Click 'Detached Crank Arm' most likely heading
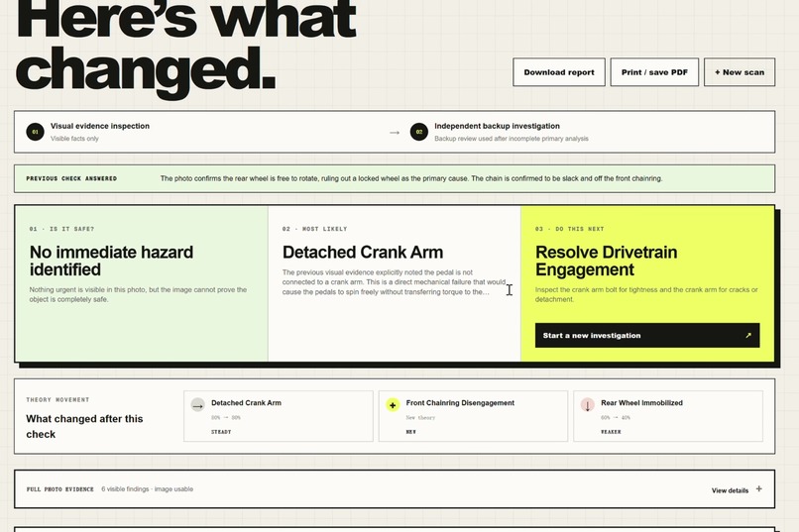 click(363, 252)
